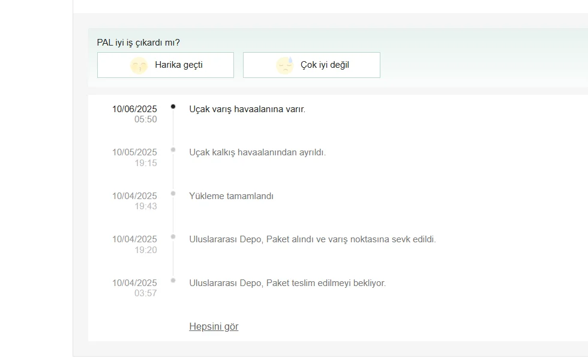
Task: Click the date 10/05/2025
Action: tap(134, 152)
